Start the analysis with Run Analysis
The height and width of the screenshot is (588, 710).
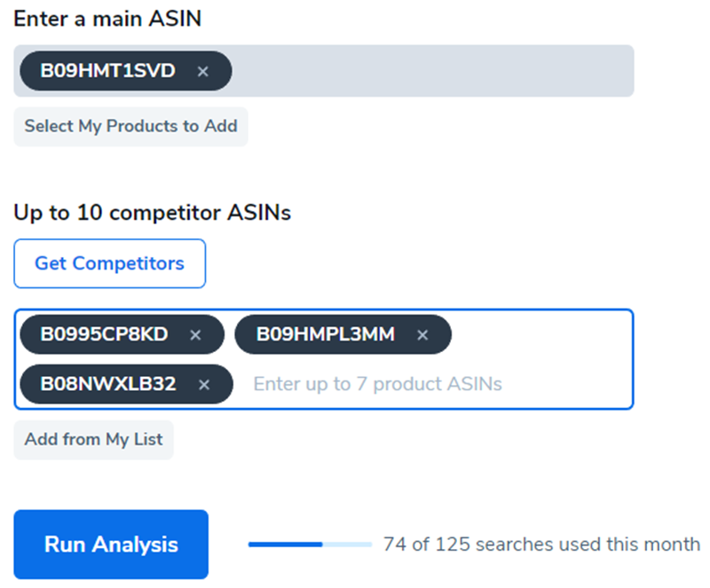tap(111, 544)
